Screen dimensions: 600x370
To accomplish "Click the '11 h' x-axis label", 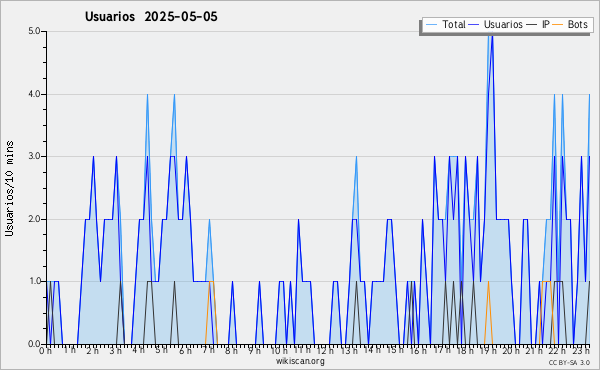I will (x=302, y=350).
